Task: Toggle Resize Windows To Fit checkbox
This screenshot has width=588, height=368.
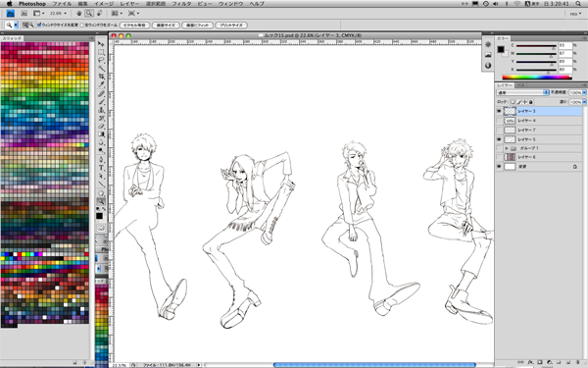Action: pyautogui.click(x=39, y=26)
